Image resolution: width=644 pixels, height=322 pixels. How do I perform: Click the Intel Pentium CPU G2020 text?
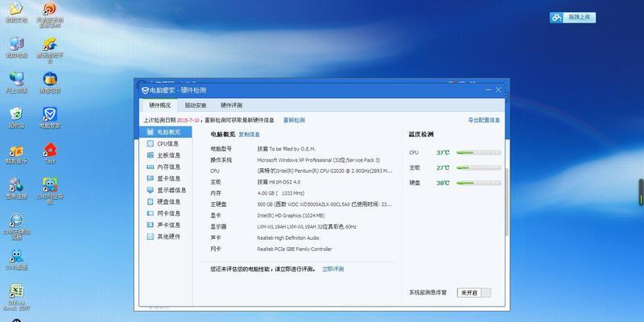point(324,171)
